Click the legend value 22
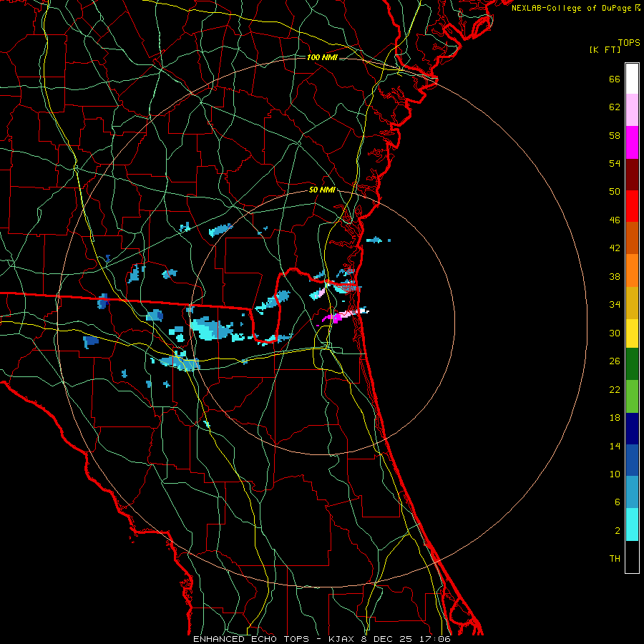Viewport: 644px width, 644px height. (615, 389)
